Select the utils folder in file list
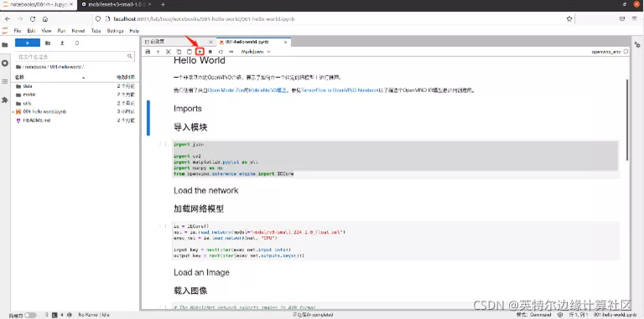Screen dimensions: 644x319 (x=75, y=103)
